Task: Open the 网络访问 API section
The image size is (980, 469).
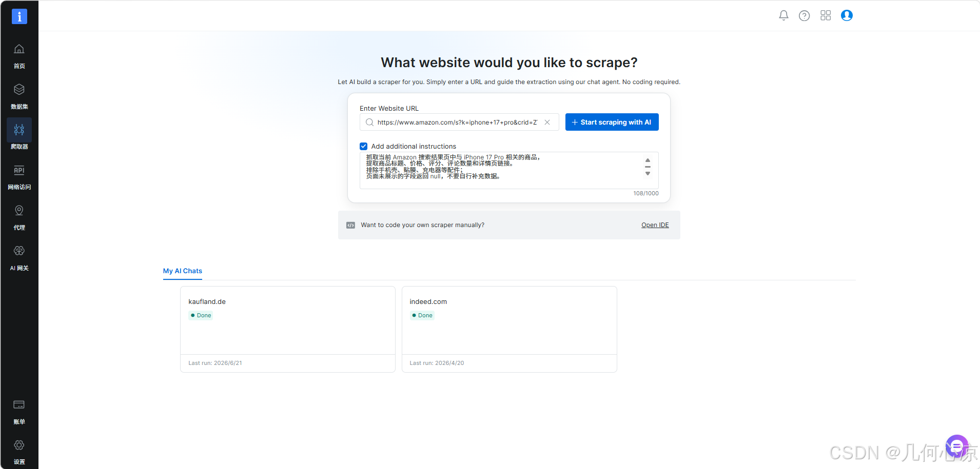Action: 19,177
